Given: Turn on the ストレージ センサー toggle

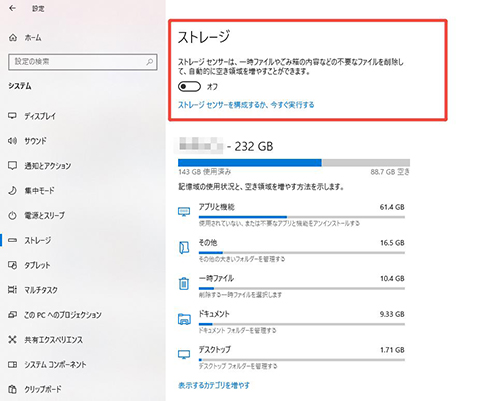Looking at the screenshot, I should (x=189, y=87).
